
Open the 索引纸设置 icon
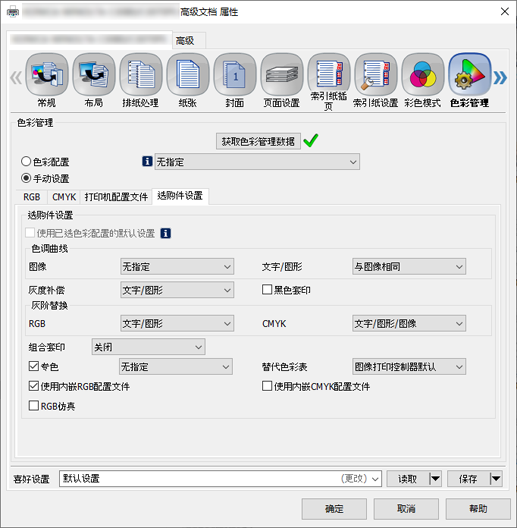pyautogui.click(x=376, y=74)
